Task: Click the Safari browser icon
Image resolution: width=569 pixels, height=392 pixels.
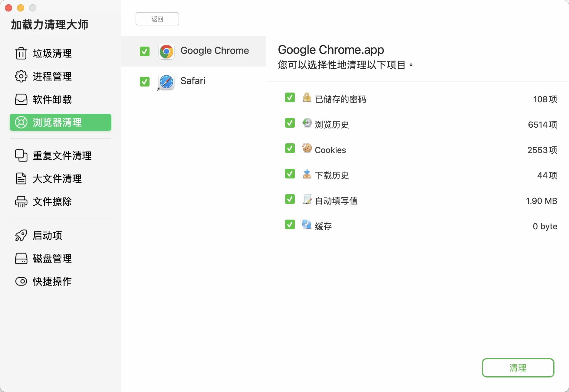Action: tap(166, 81)
